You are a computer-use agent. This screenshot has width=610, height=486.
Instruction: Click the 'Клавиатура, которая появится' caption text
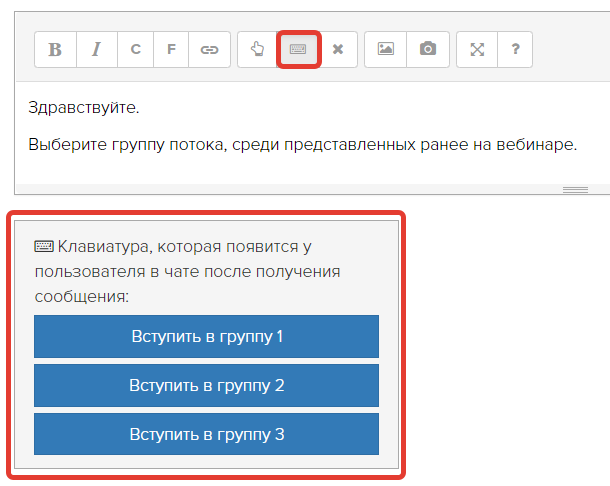pos(187,272)
